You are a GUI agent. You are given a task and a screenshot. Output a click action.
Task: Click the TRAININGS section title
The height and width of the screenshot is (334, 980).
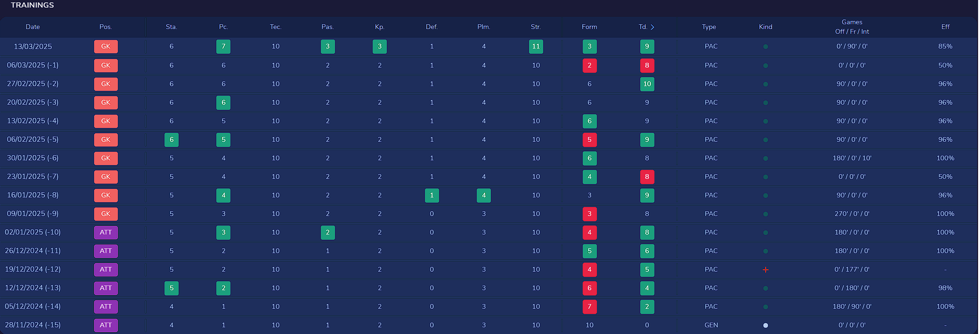point(32,5)
